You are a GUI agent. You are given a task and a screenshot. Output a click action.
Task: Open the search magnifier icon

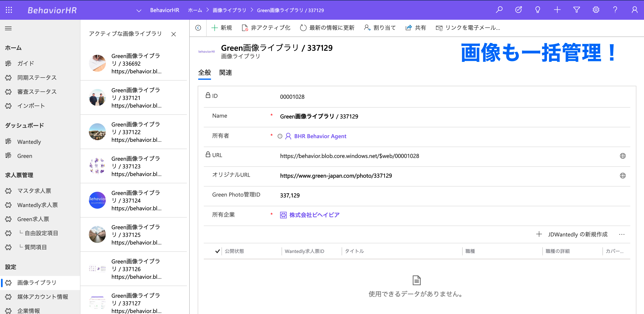click(499, 10)
